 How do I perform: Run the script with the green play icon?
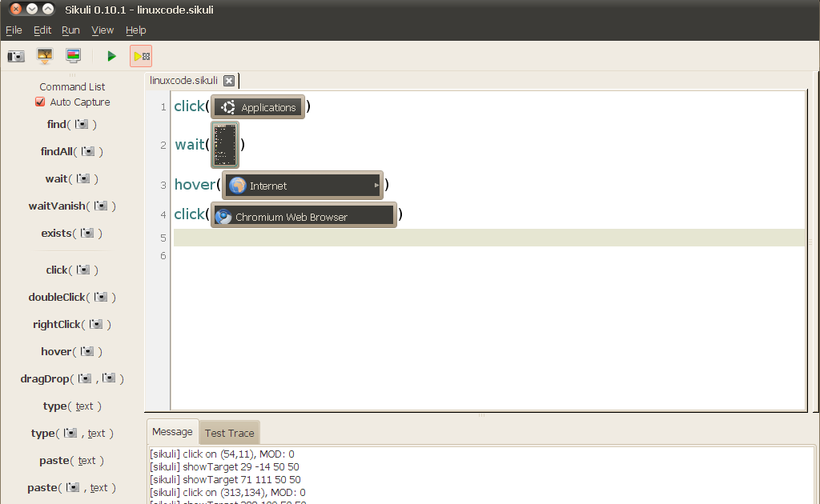(111, 56)
